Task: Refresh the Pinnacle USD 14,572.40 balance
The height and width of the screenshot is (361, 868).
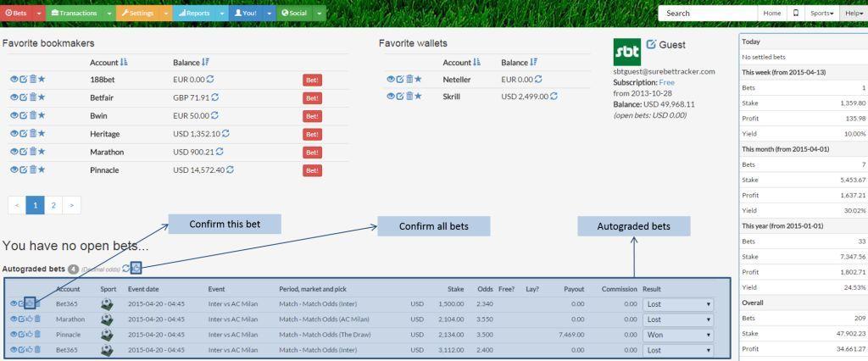Action: point(230,169)
